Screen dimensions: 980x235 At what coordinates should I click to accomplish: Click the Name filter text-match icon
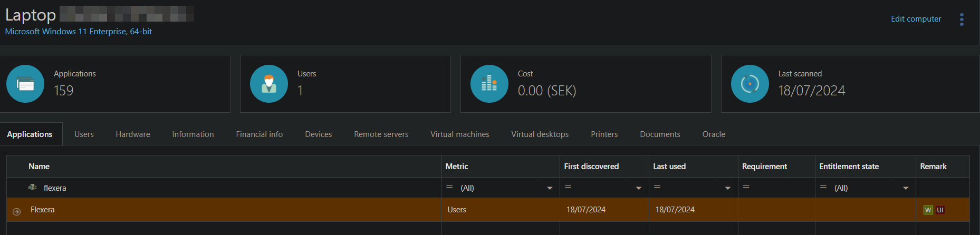(32, 188)
